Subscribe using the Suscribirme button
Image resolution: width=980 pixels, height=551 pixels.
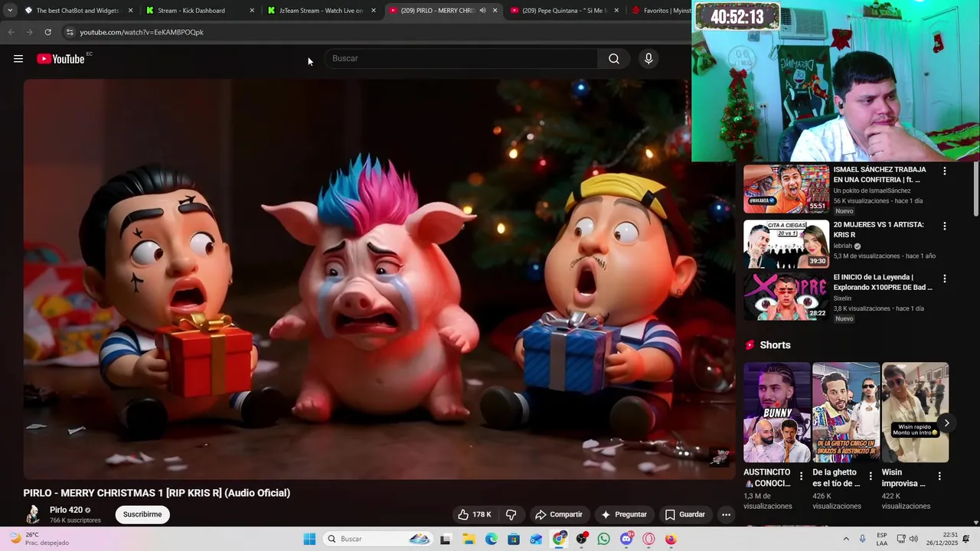tap(142, 514)
